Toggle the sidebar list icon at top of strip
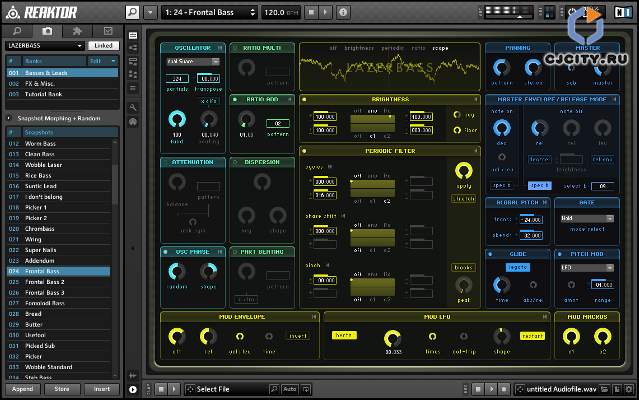The width and height of the screenshot is (639, 400). (133, 35)
